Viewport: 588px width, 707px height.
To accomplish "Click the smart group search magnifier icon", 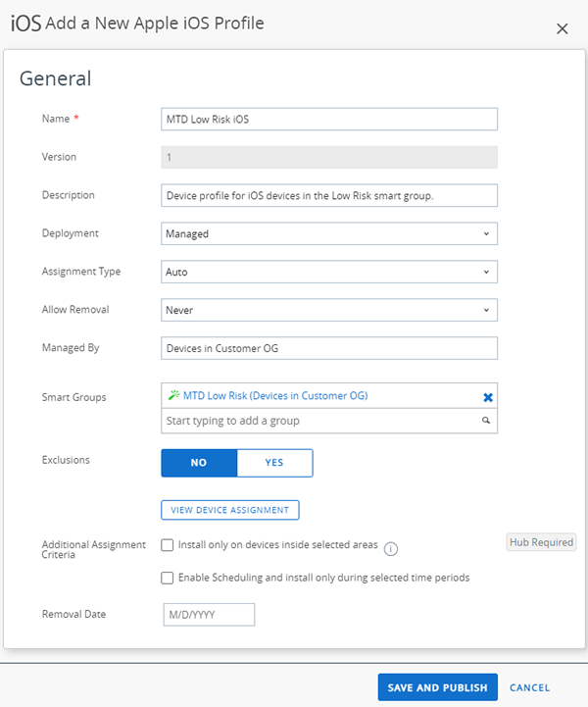I will 486,421.
